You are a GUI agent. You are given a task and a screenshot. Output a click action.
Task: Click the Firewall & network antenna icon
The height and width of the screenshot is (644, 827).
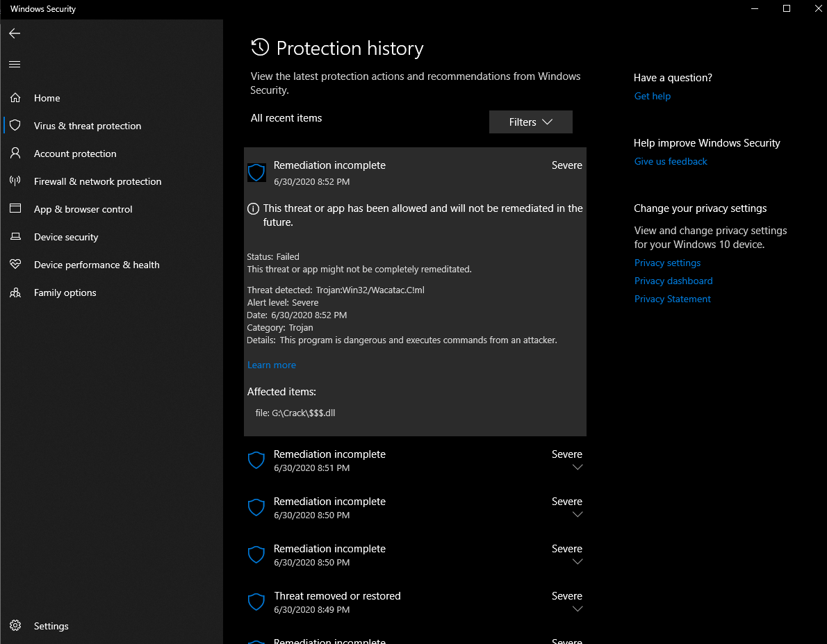[15, 181]
